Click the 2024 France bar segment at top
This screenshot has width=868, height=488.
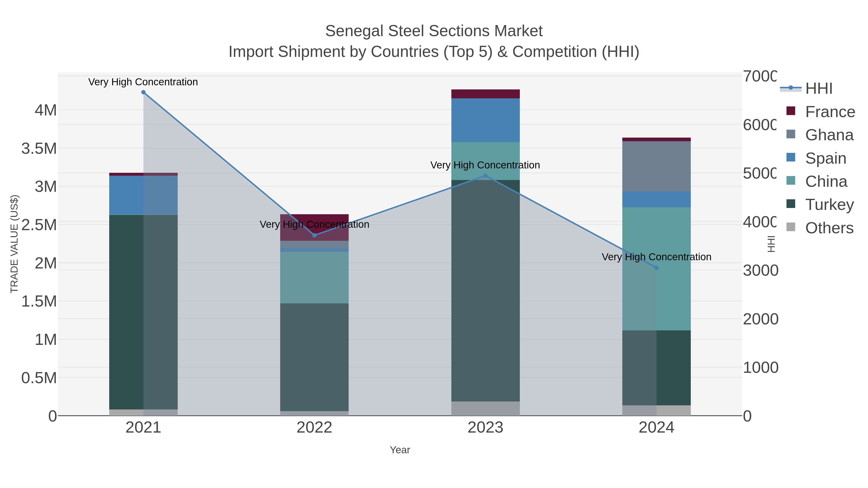[656, 140]
